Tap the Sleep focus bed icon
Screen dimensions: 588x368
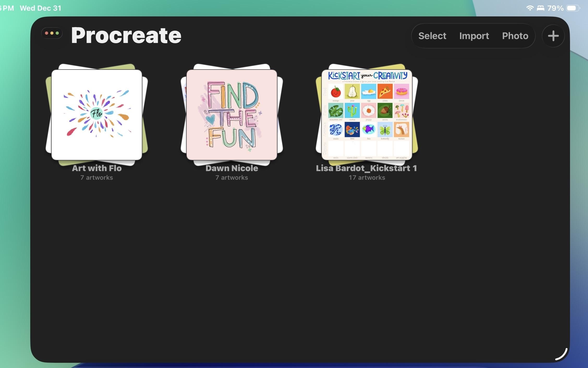[x=541, y=8]
